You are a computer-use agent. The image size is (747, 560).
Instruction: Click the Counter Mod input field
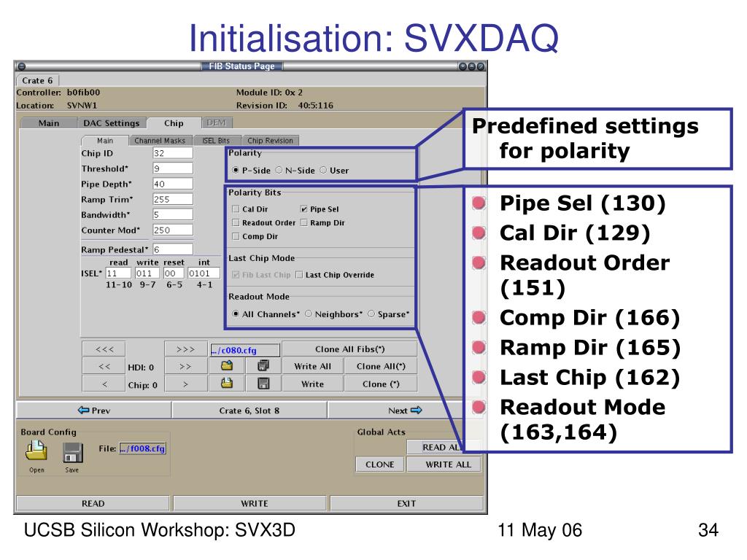173,230
